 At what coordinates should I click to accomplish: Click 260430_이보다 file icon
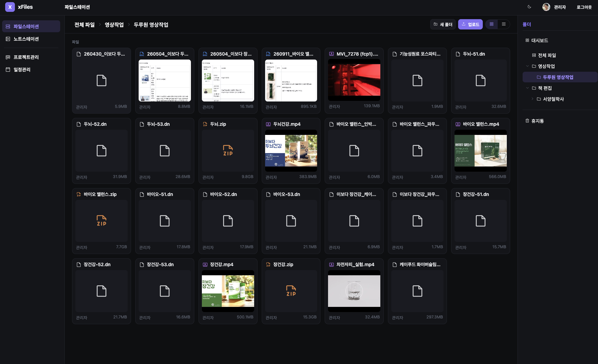coord(102,81)
